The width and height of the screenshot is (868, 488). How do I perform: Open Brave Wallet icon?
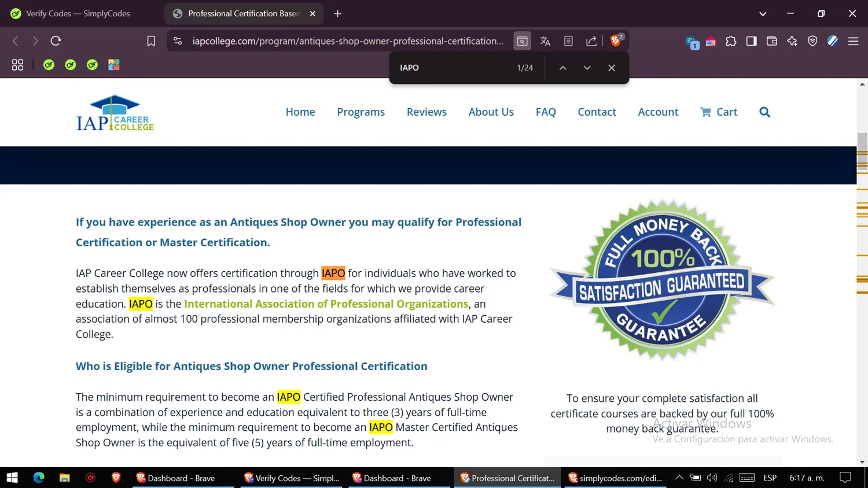point(771,41)
